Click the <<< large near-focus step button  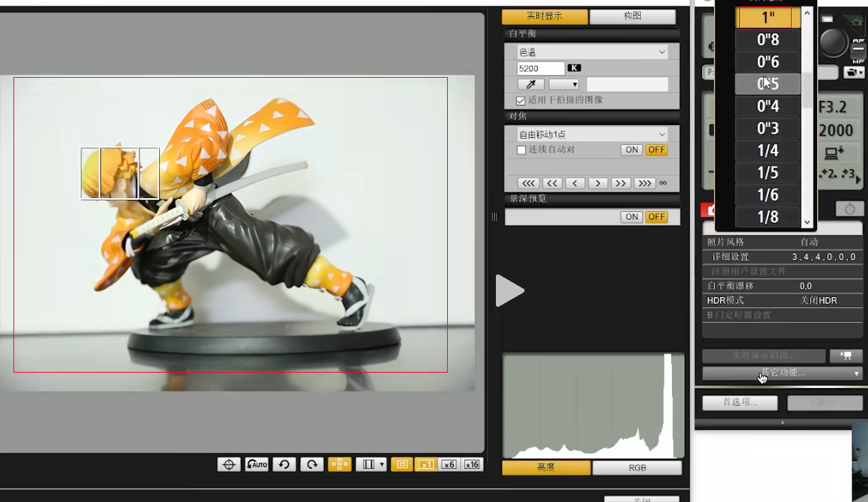click(x=528, y=183)
